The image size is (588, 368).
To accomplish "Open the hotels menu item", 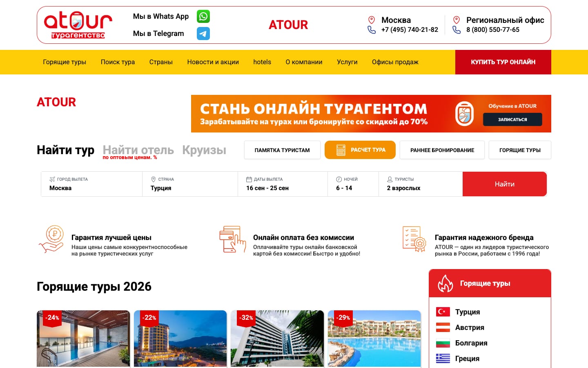I will pyautogui.click(x=262, y=62).
